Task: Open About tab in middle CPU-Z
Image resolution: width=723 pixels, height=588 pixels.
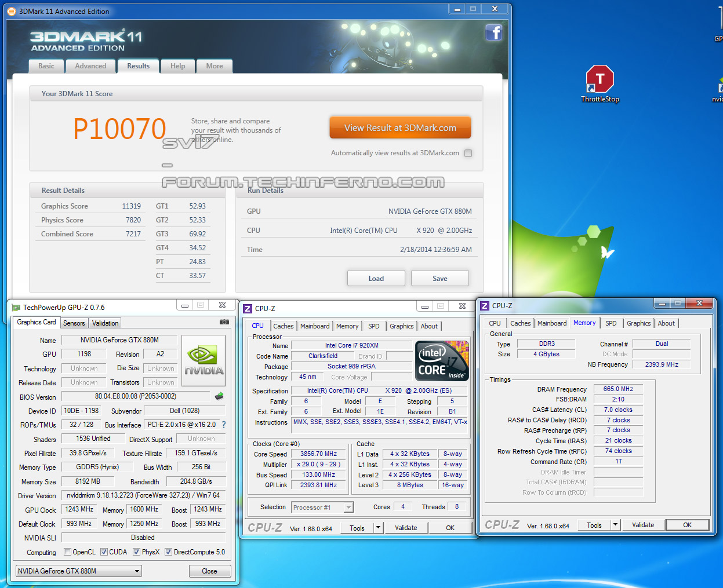Action: tap(429, 326)
